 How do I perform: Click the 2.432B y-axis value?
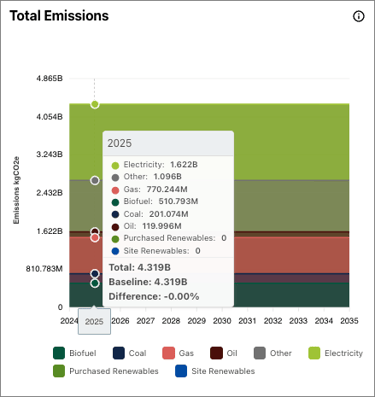tap(49, 193)
